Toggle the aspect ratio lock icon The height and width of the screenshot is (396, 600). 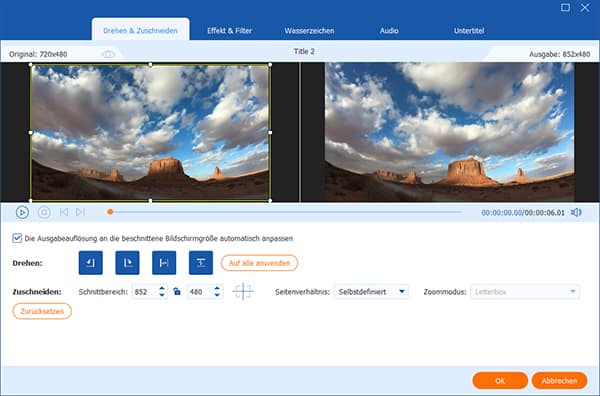177,292
